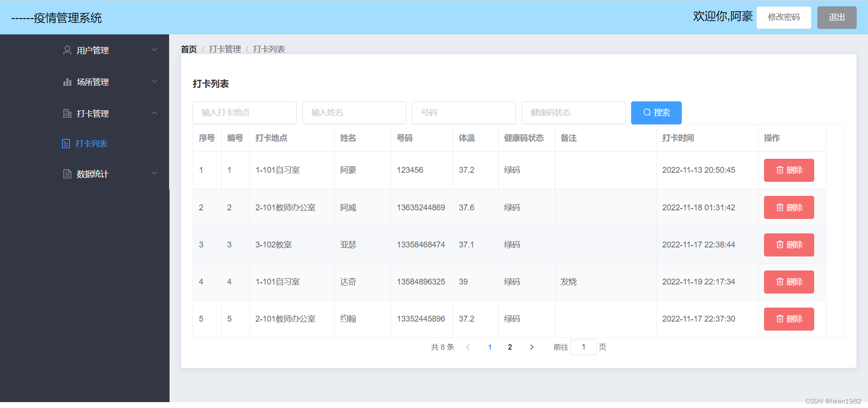Select 打卡列表 submenu item
The height and width of the screenshot is (408, 868).
click(x=85, y=143)
